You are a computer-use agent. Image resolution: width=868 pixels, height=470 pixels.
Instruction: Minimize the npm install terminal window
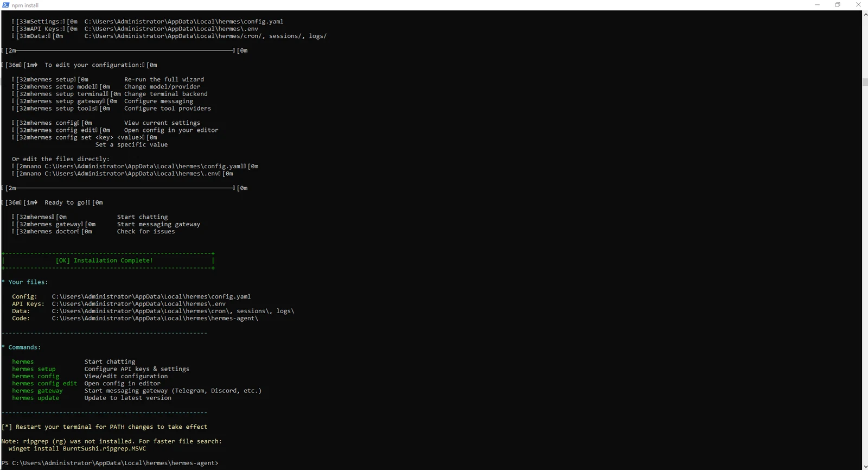817,5
